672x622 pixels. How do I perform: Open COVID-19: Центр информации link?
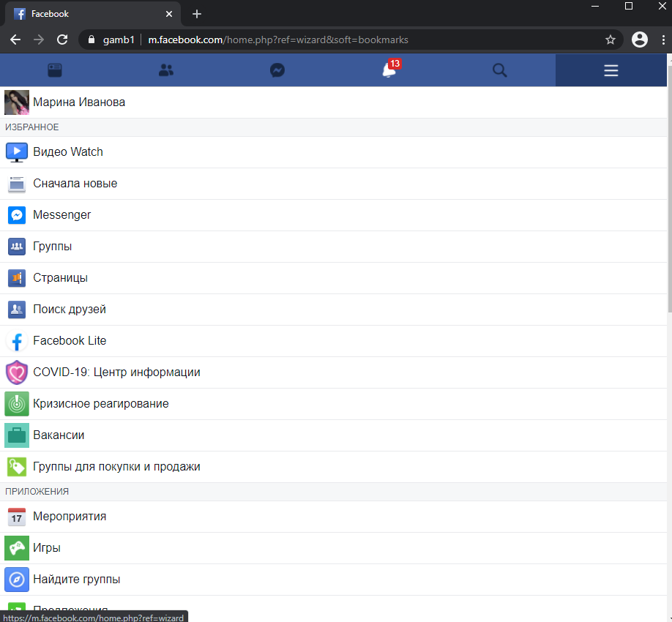click(333, 372)
